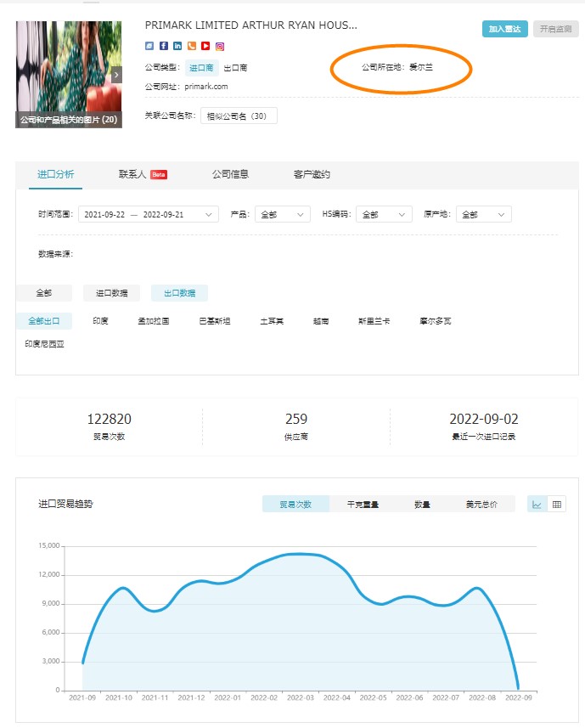Filter exports by 印度尼西亚
Screen dimensions: 585x728
point(44,344)
